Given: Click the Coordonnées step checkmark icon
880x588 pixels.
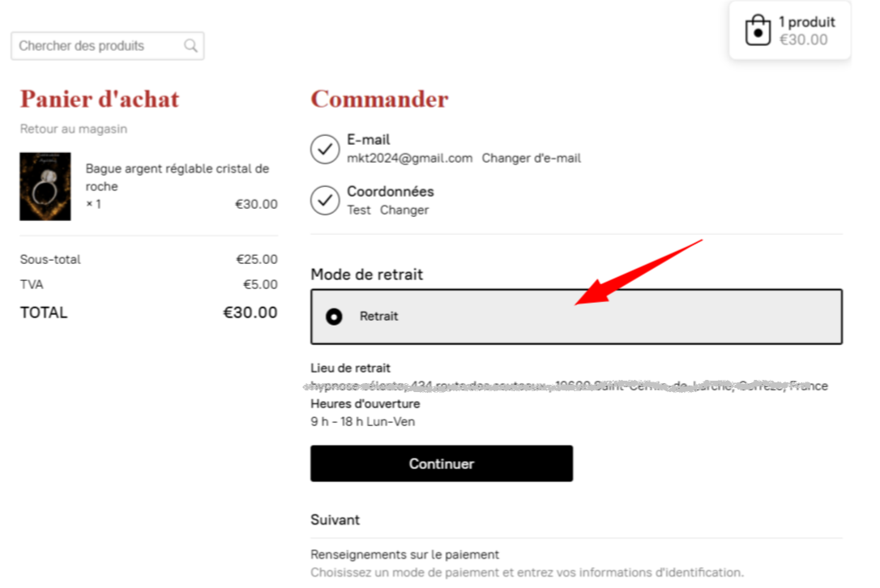Looking at the screenshot, I should tap(325, 200).
